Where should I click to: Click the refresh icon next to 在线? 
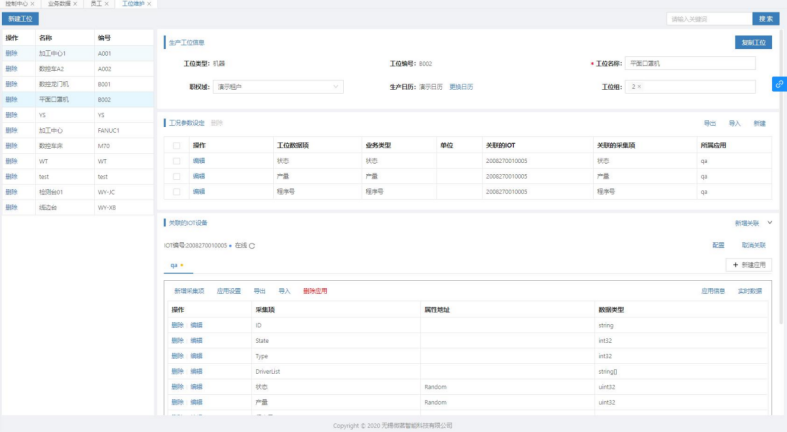pyautogui.click(x=252, y=245)
